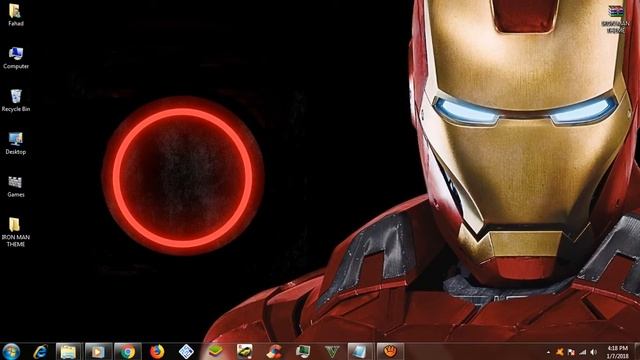Show hidden system tray icons
Screen dimensions: 640x360
click(x=548, y=352)
